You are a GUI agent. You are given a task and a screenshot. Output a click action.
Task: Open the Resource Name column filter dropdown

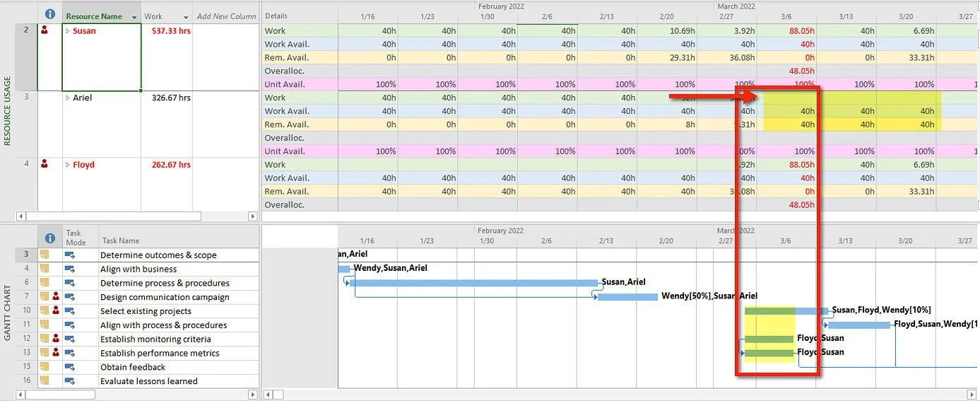point(134,17)
